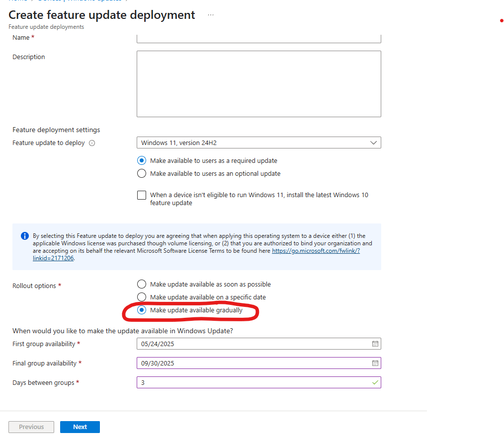Choose Make update available as soon as possible
This screenshot has width=504, height=436.
click(142, 284)
